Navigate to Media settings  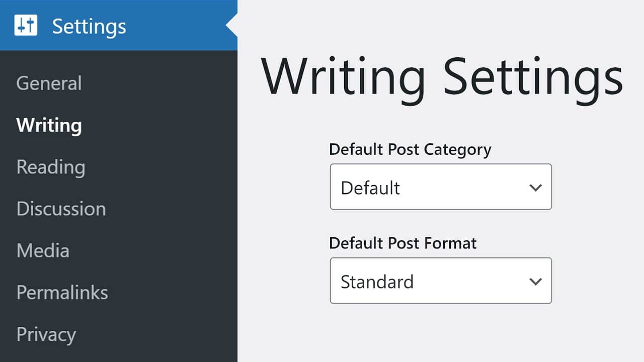[x=43, y=250]
